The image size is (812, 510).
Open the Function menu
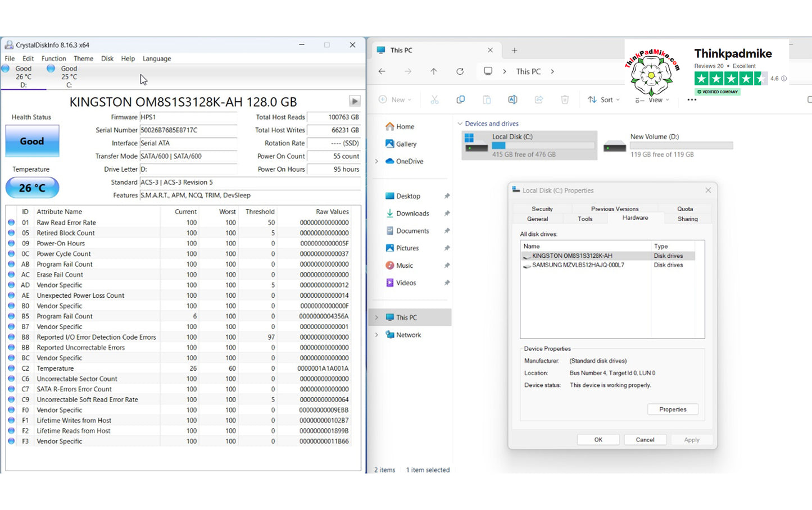pos(54,58)
